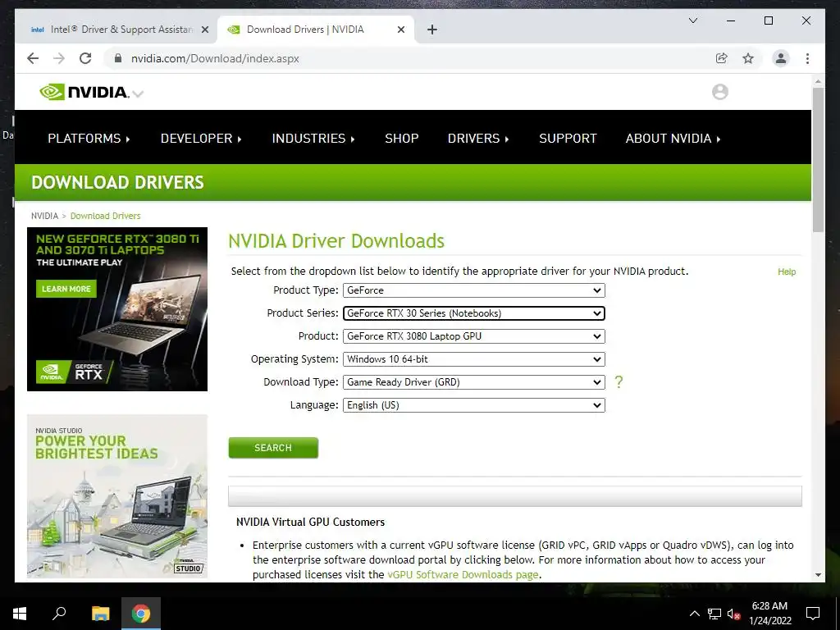The width and height of the screenshot is (840, 630).
Task: Open the vGPU Software Downloads page link
Action: point(463,575)
